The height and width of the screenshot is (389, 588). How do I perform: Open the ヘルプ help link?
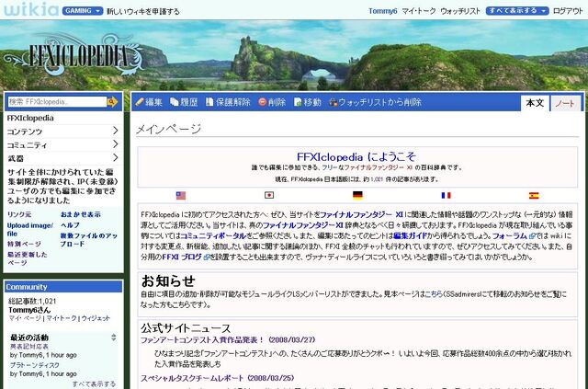coord(70,225)
